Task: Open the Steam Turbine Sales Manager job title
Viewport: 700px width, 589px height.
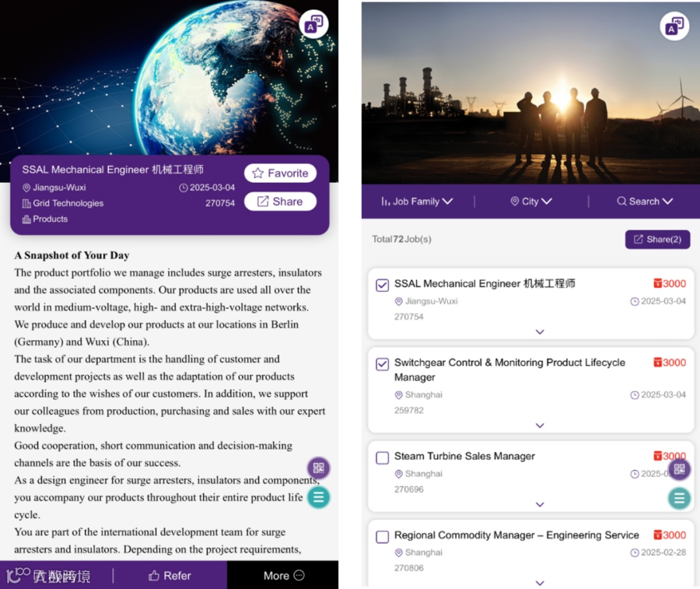Action: 464,456
